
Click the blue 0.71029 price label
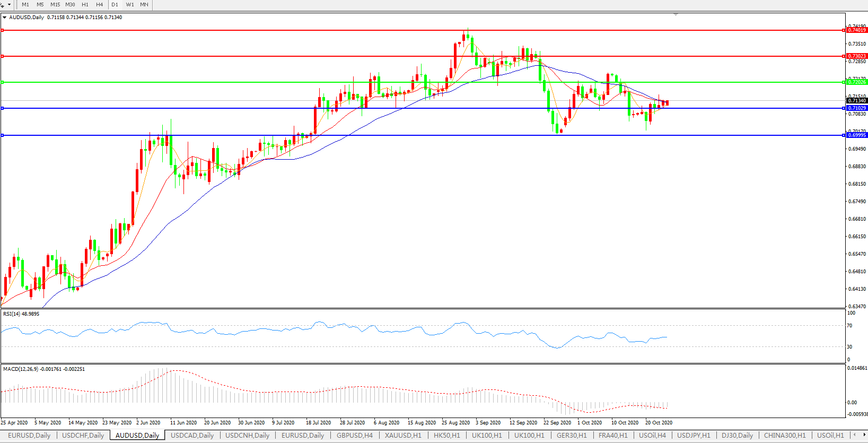pos(856,108)
